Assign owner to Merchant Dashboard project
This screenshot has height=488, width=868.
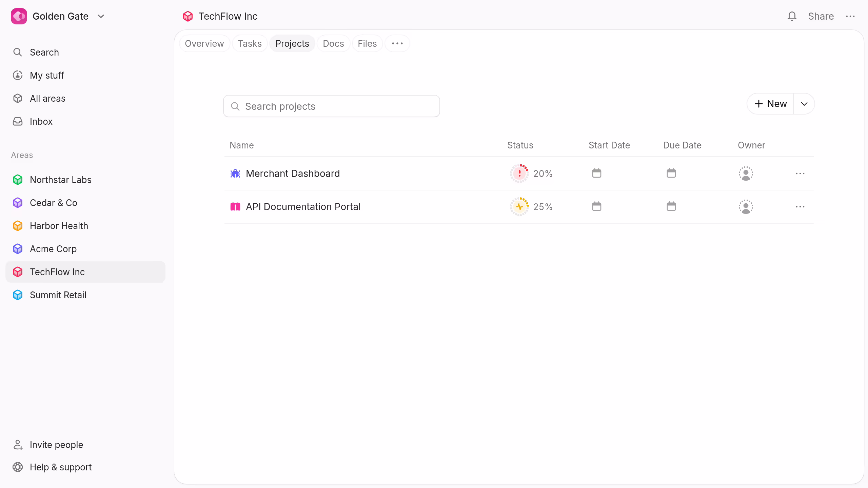click(746, 173)
